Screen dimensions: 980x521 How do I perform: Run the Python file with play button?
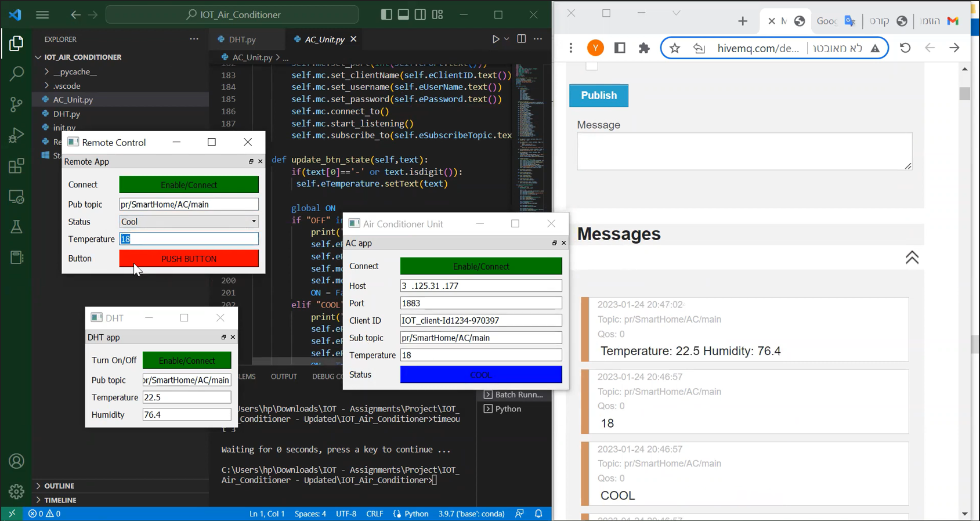click(x=496, y=39)
